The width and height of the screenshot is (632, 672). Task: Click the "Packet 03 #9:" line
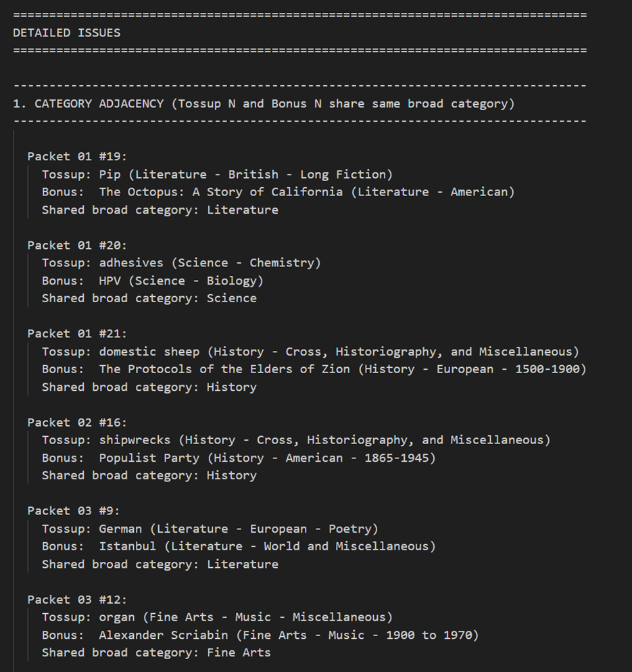[x=74, y=510]
